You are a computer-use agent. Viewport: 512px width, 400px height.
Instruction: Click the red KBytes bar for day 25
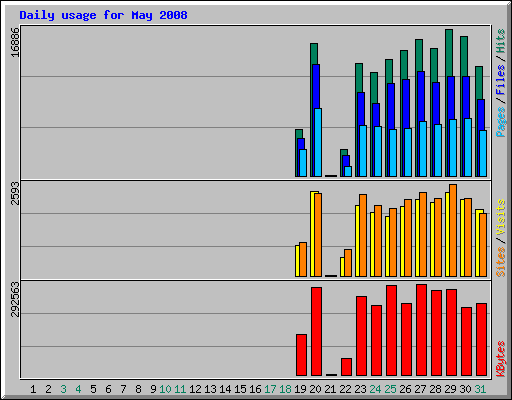pyautogui.click(x=391, y=331)
